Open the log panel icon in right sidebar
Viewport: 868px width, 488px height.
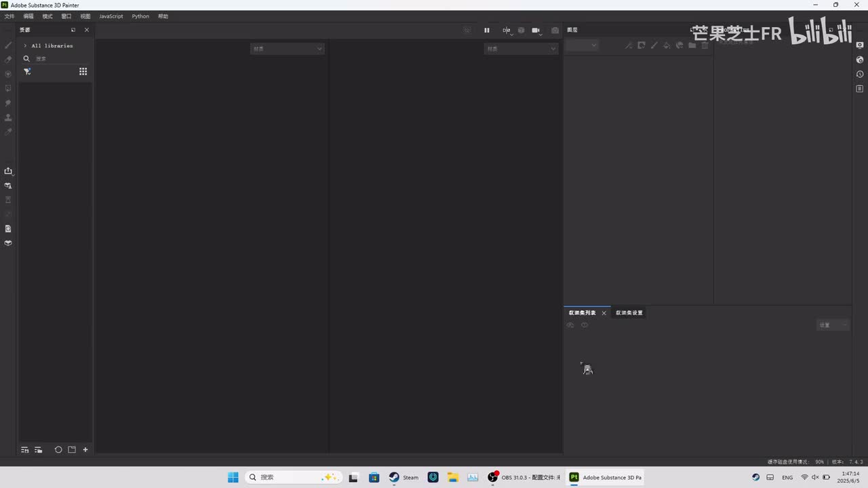(x=860, y=89)
